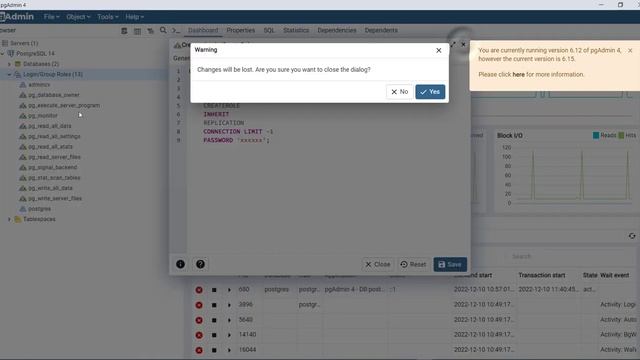Select the pg_database_owner role

coord(53,95)
